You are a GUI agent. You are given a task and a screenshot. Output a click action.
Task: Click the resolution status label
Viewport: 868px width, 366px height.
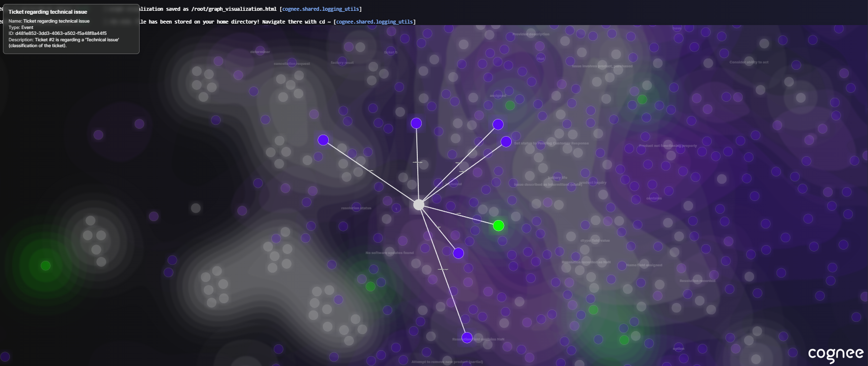tap(356, 208)
